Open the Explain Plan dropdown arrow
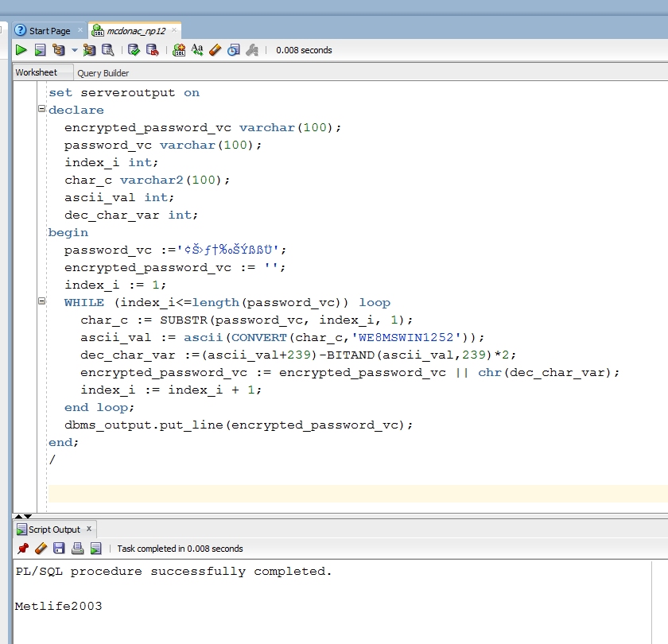This screenshot has width=668, height=644. coord(75,50)
